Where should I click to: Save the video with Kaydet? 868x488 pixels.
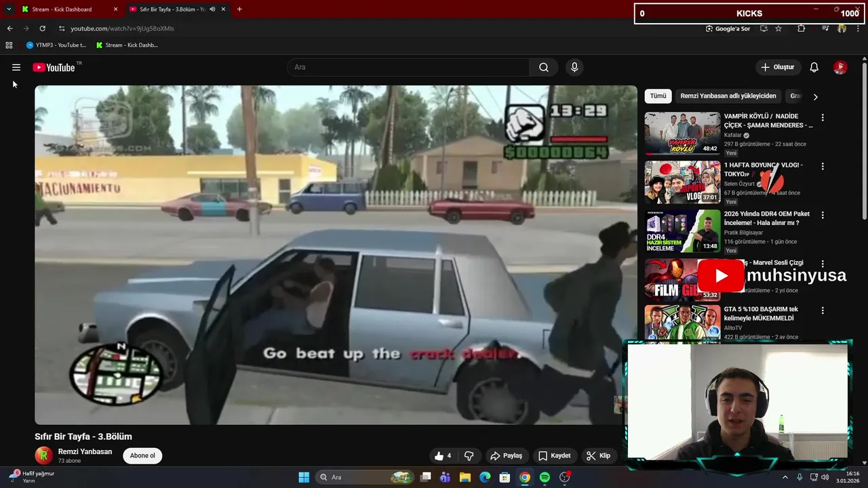pos(555,455)
